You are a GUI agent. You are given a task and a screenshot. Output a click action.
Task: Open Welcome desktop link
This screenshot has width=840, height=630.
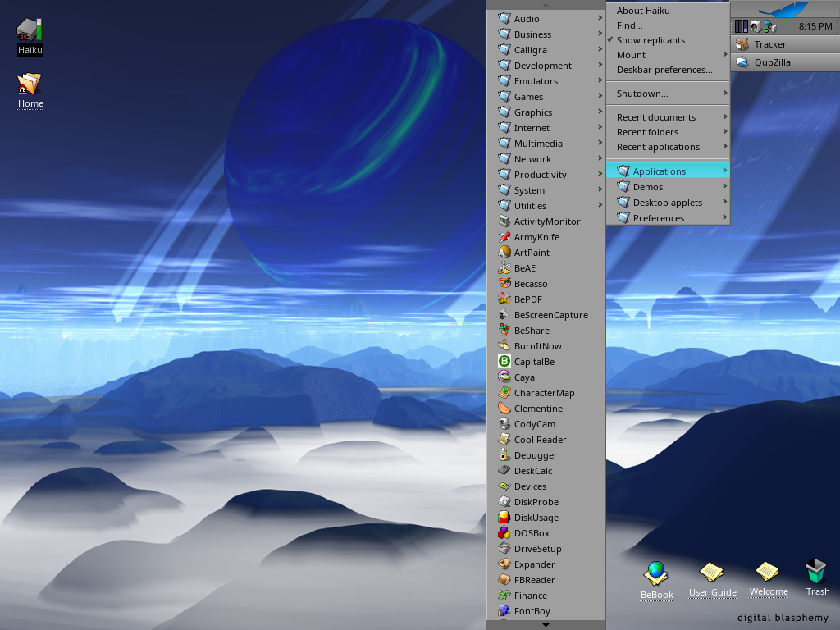(768, 578)
